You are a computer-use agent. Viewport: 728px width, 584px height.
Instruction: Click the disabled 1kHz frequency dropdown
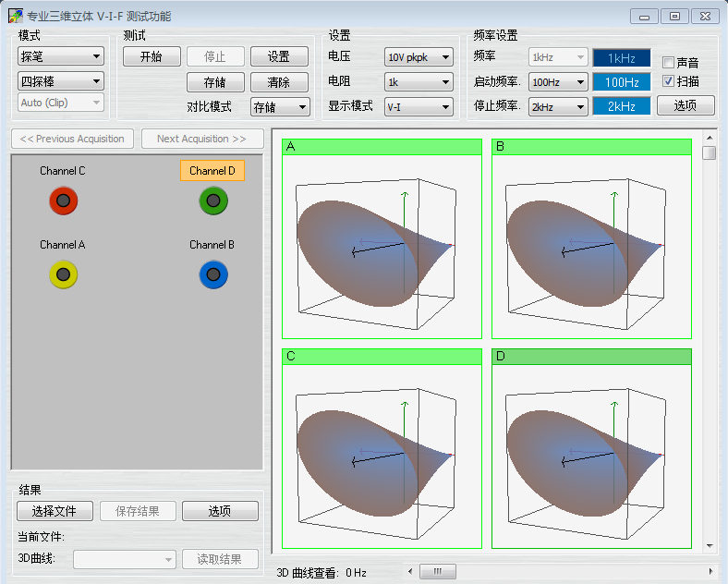pos(558,57)
